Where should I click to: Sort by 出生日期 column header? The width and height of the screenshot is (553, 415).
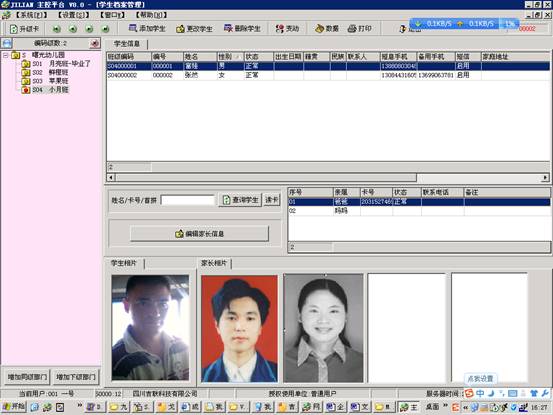(x=288, y=56)
